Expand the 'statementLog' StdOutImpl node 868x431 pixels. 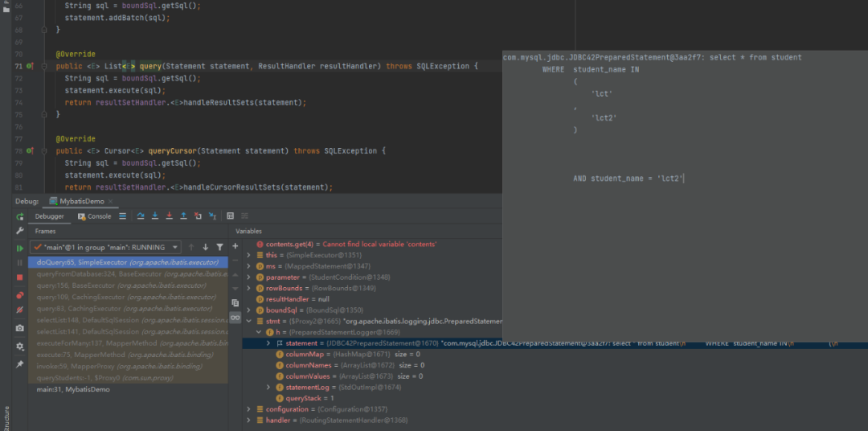268,388
